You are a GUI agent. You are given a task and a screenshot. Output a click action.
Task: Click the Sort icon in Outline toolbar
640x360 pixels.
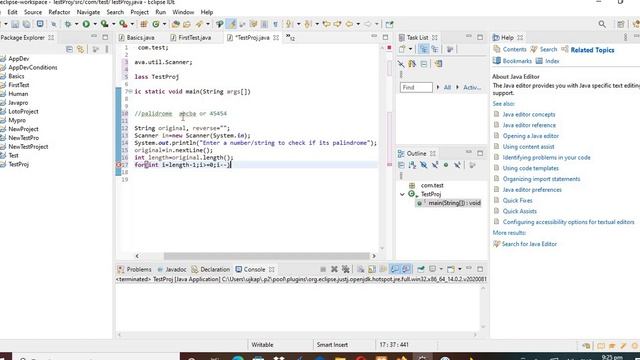pyautogui.click(x=412, y=165)
